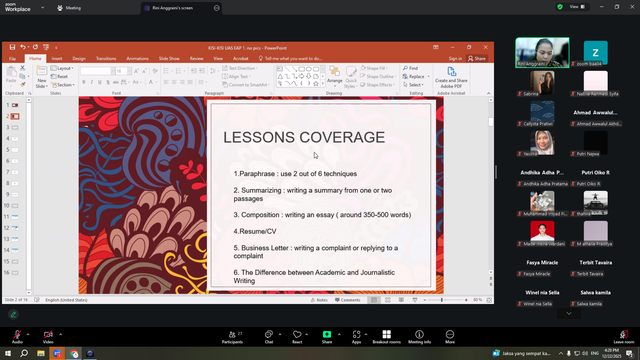This screenshot has width=640, height=360.
Task: Click the PowerPoint Share button
Action: 477,59
